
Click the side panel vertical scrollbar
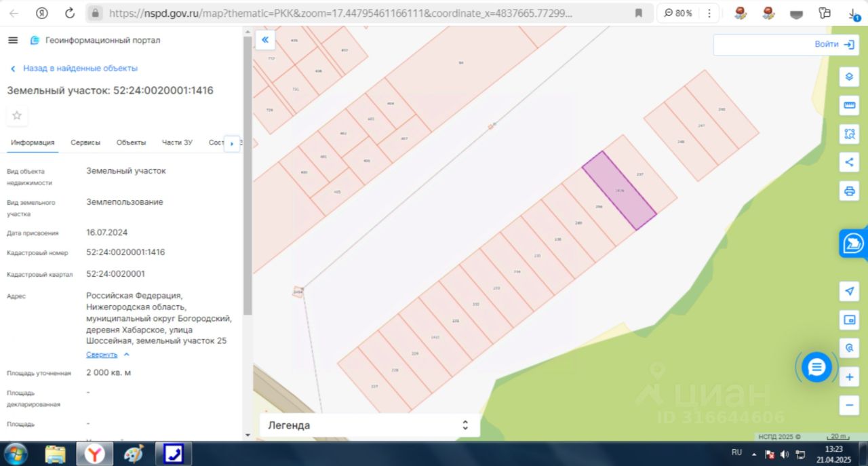248,174
